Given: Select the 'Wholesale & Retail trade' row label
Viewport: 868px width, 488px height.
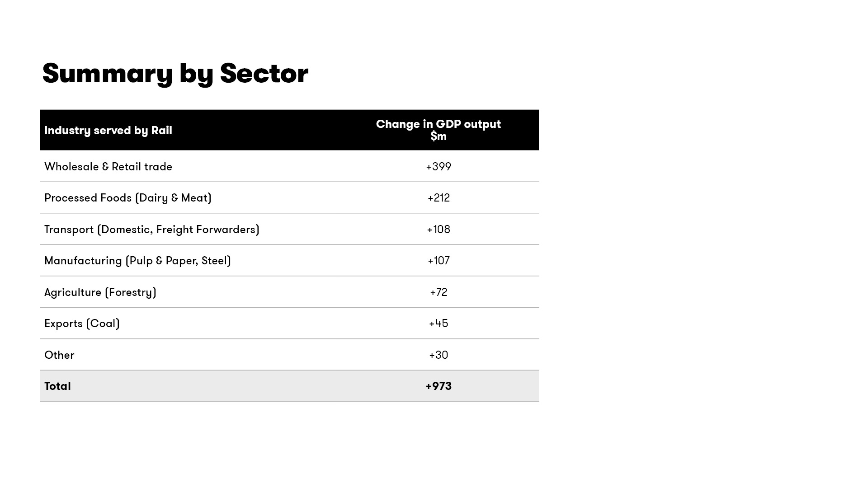Looking at the screenshot, I should 108,167.
